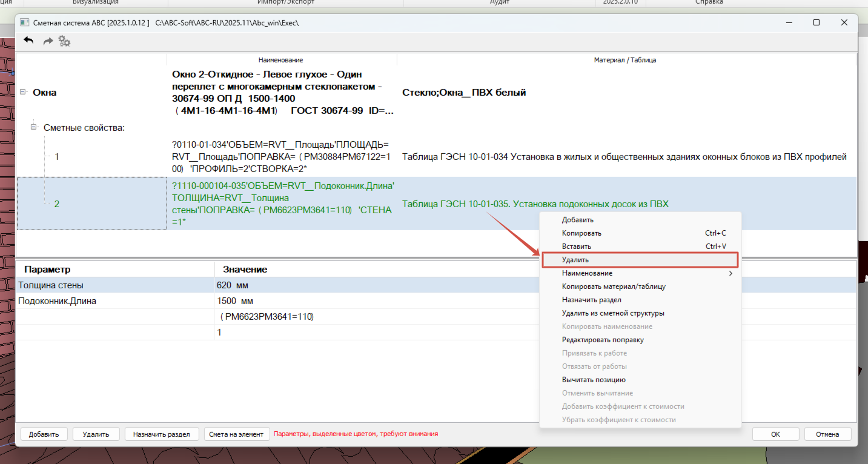Click the Добавить button in the bottom bar
Image resolution: width=868 pixels, height=464 pixels.
coord(44,434)
